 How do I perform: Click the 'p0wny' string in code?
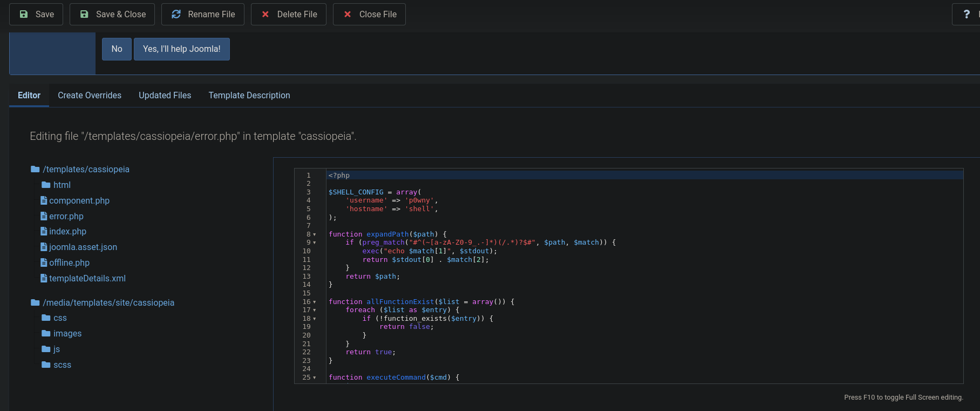tap(419, 200)
